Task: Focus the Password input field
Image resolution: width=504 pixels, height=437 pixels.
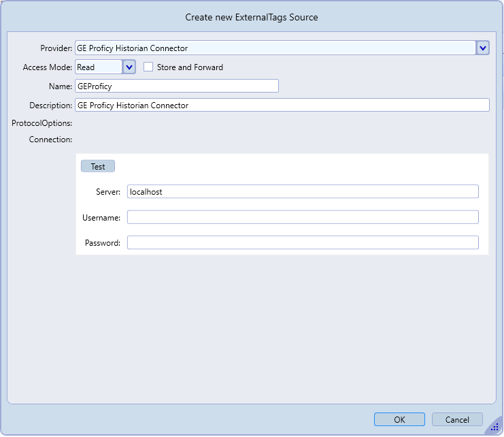Action: 303,242
